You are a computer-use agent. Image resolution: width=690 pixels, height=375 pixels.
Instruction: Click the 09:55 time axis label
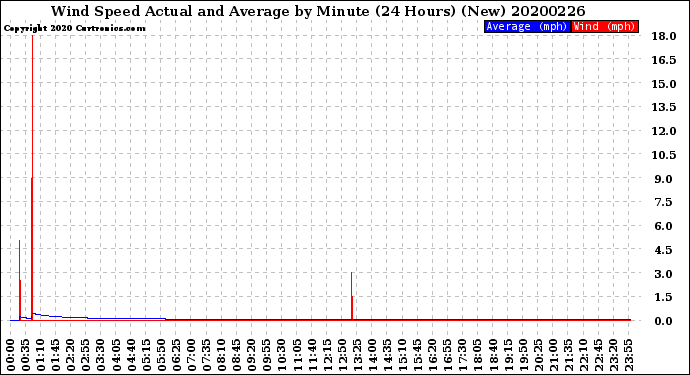coord(267,355)
